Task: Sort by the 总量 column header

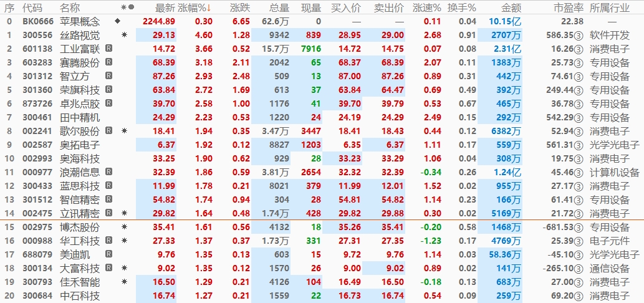Action: click(279, 7)
